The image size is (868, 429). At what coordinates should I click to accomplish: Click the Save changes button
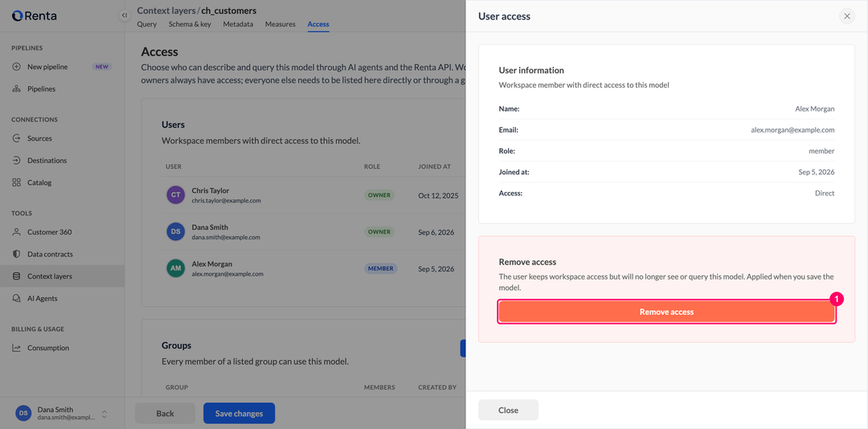point(240,414)
